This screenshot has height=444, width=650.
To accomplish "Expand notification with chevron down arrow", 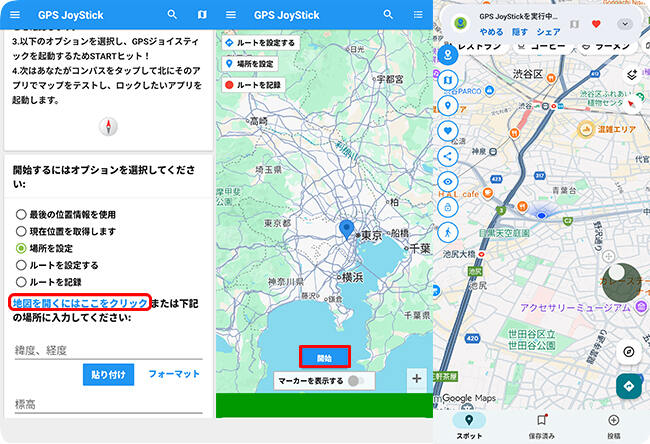I will [624, 24].
